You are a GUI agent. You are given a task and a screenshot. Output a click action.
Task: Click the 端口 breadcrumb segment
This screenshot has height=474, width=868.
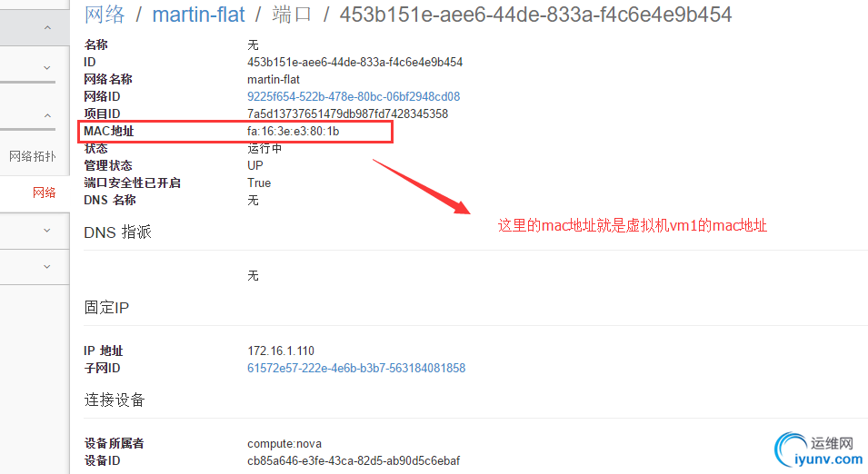coord(292,15)
